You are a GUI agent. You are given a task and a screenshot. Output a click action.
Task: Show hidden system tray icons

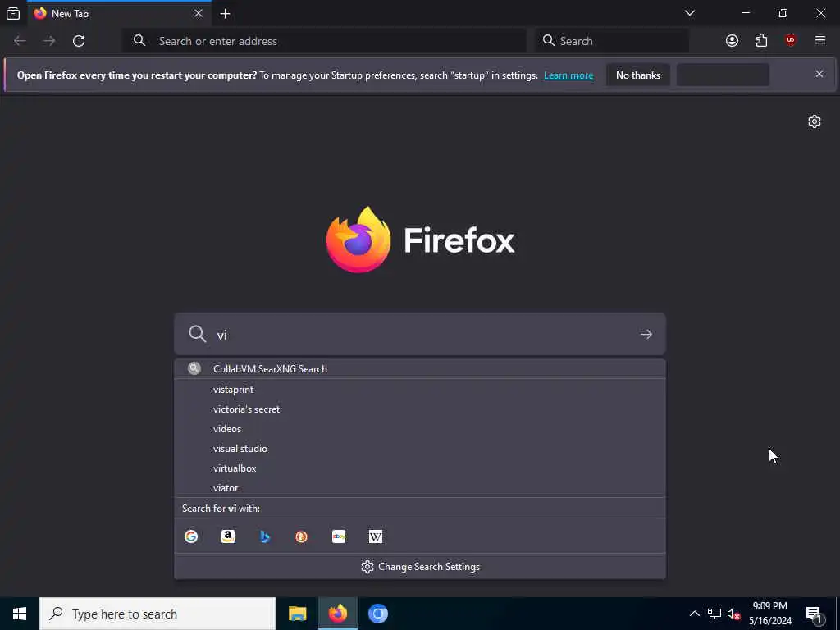pos(694,614)
